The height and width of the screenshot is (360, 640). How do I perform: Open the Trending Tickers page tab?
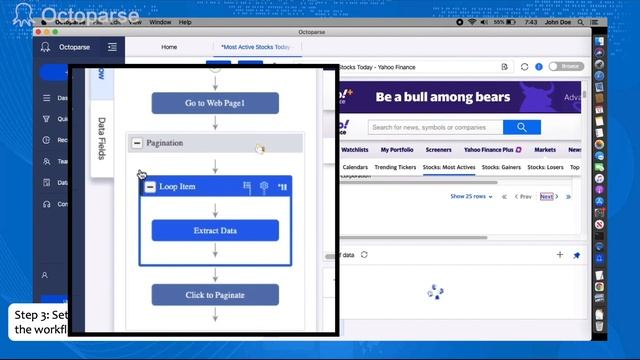tap(395, 167)
